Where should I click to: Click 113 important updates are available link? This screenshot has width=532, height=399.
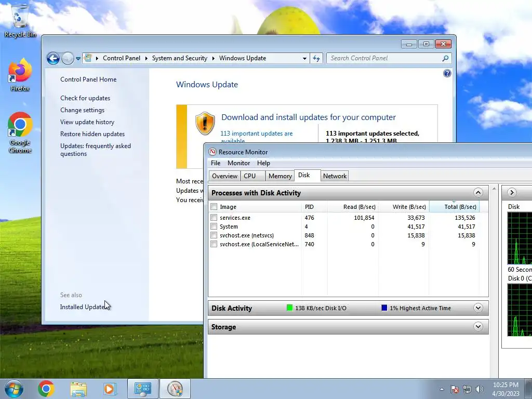click(x=257, y=137)
